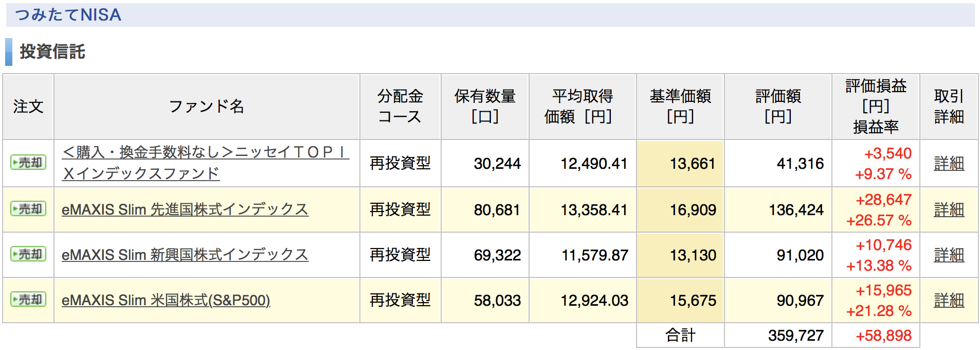Click the total profit +58,898
Image resolution: width=980 pixels, height=350 pixels.
884,336
